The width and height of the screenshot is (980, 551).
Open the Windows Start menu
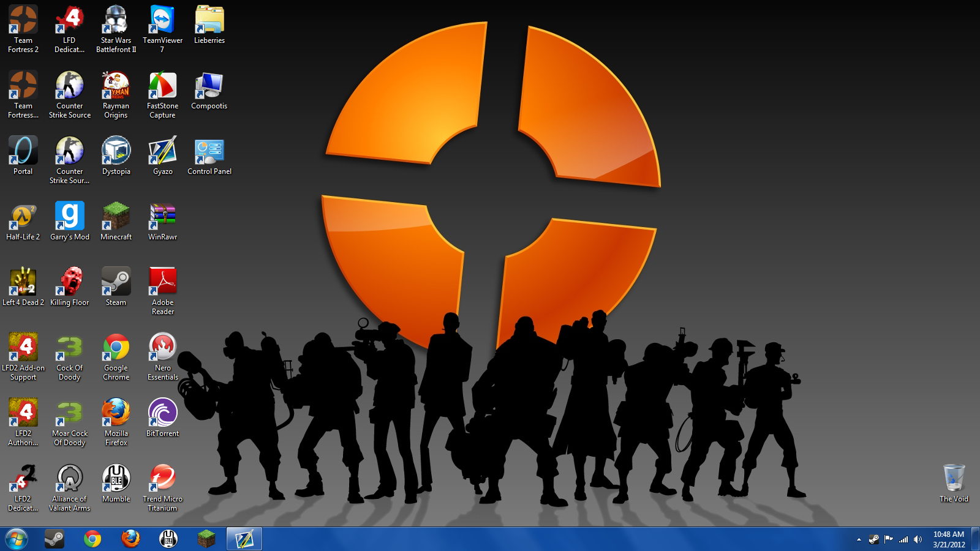click(17, 539)
